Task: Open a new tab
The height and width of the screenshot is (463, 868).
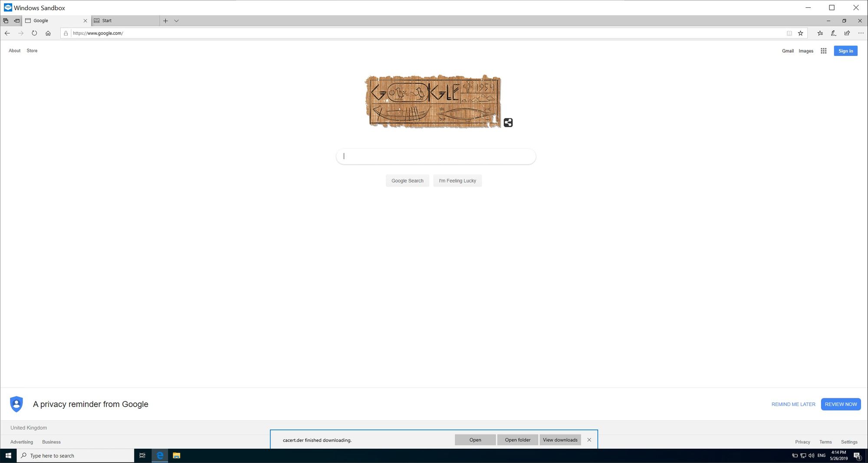Action: (165, 20)
